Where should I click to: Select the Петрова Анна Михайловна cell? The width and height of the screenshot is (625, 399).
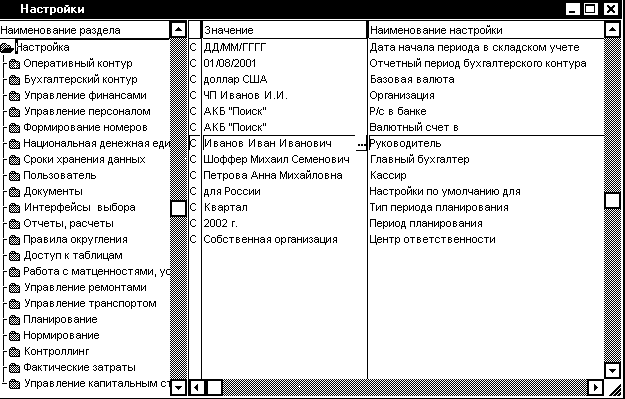[x=284, y=175]
